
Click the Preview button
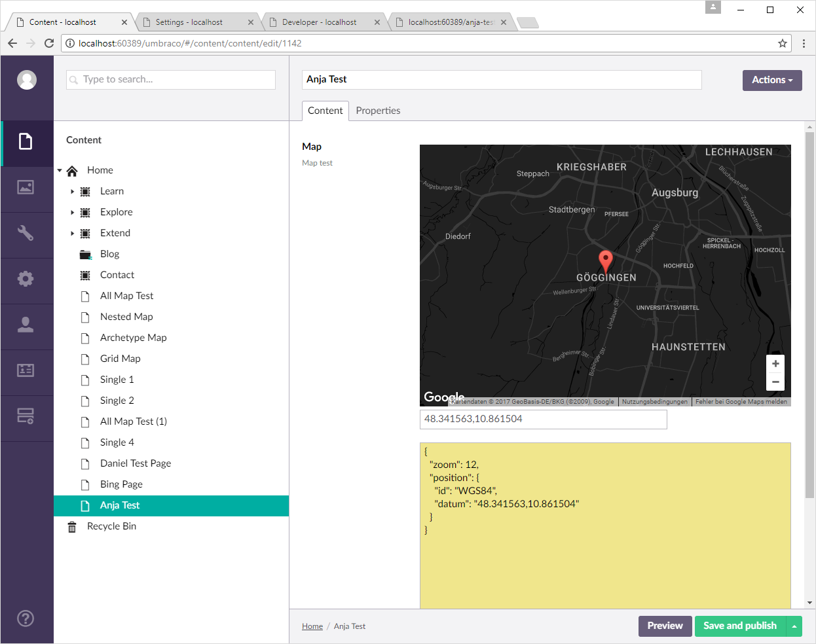pos(665,626)
